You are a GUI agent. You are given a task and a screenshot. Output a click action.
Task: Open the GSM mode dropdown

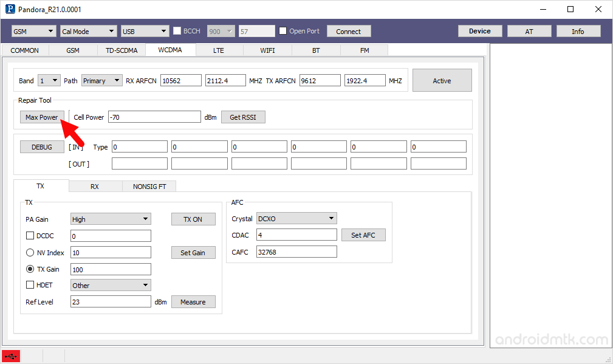[x=33, y=30]
